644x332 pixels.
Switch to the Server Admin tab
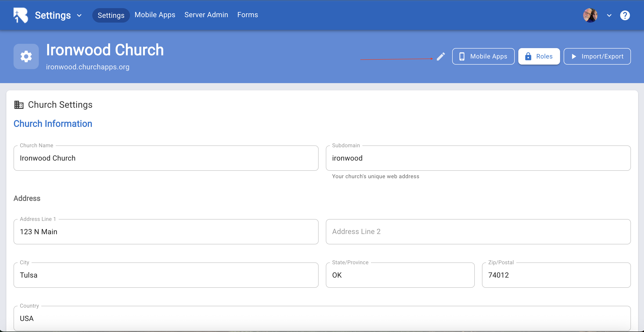206,15
